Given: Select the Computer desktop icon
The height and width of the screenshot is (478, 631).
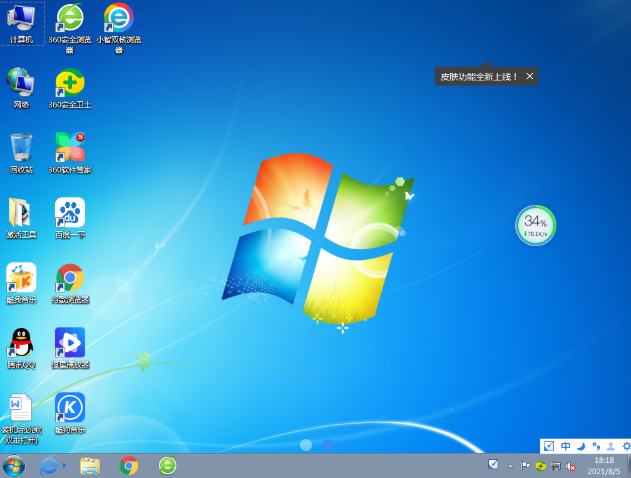Looking at the screenshot, I should click(x=21, y=19).
